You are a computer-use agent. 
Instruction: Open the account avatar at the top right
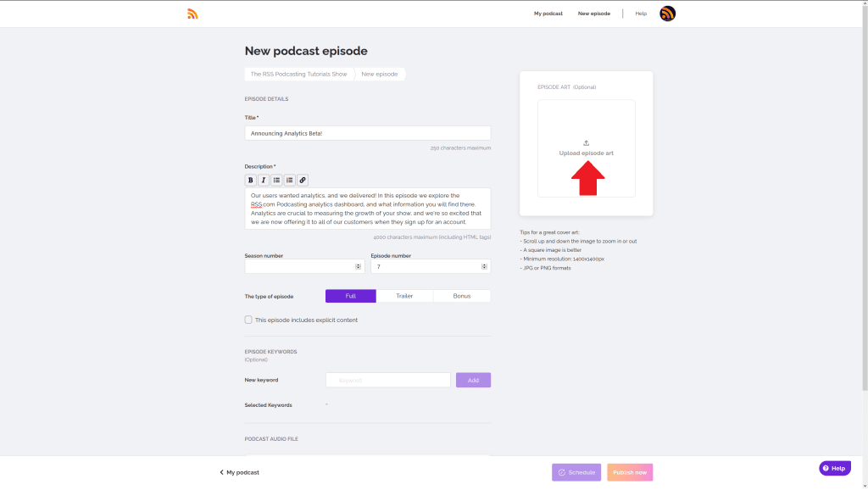coord(667,13)
